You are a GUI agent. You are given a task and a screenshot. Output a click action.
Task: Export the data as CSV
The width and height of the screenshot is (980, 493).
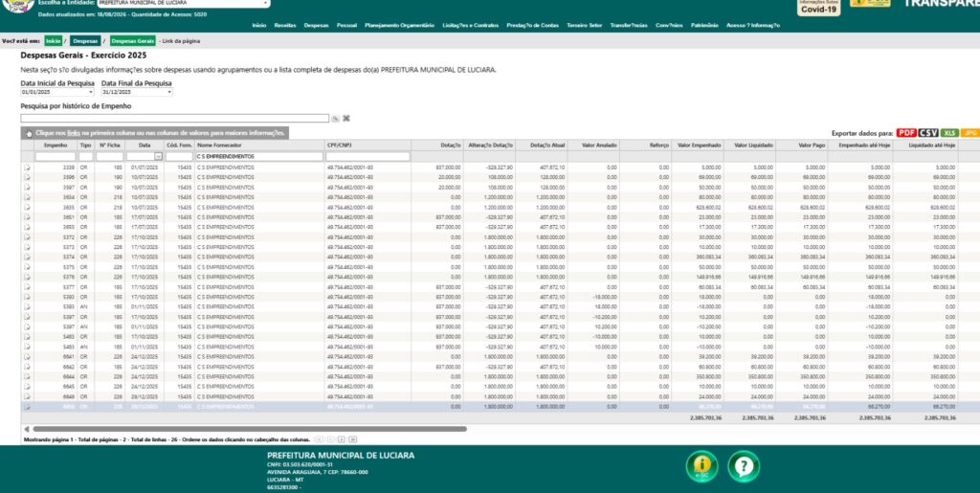pyautogui.click(x=927, y=133)
